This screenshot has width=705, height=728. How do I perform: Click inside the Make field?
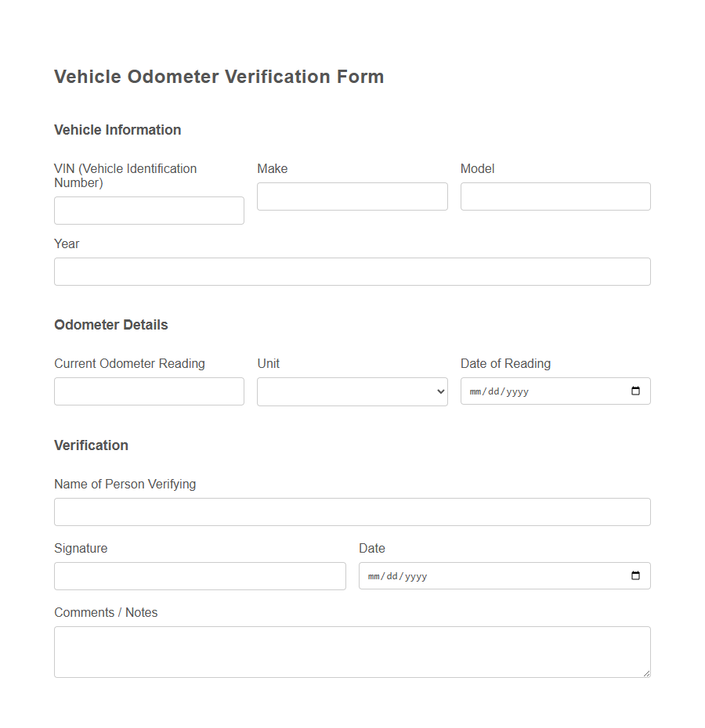(352, 196)
